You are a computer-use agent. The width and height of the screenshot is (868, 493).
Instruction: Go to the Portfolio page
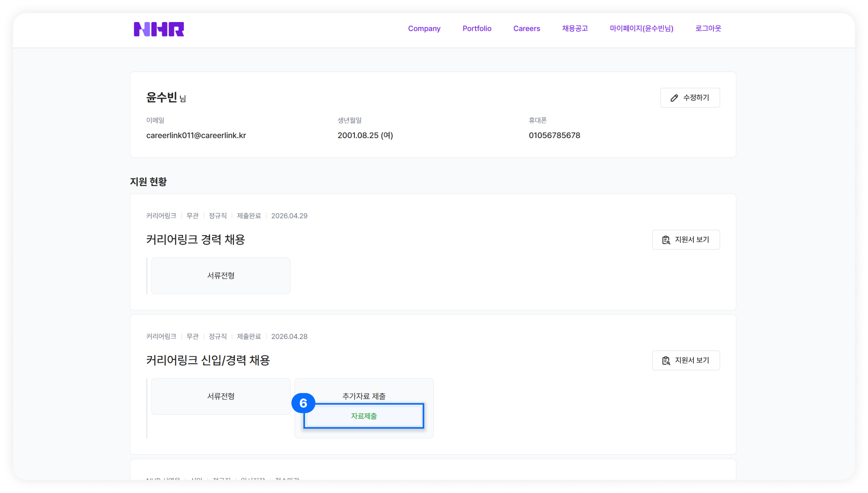[476, 28]
